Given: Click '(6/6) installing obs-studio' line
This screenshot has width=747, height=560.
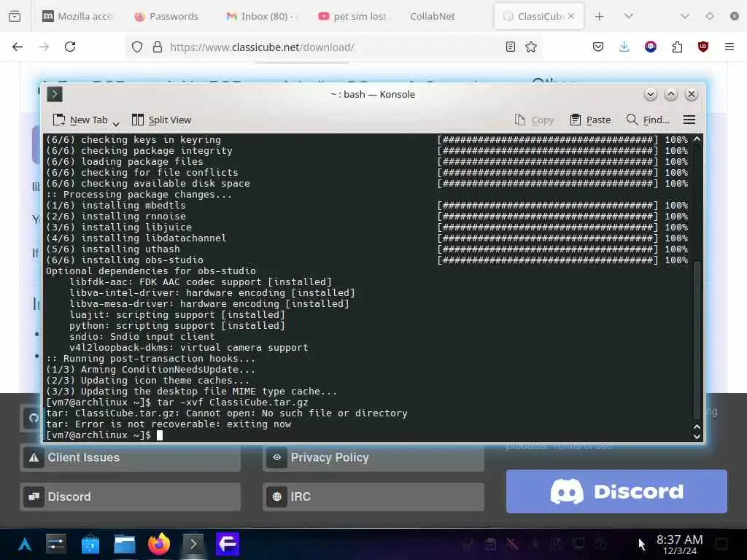Looking at the screenshot, I should (125, 260).
